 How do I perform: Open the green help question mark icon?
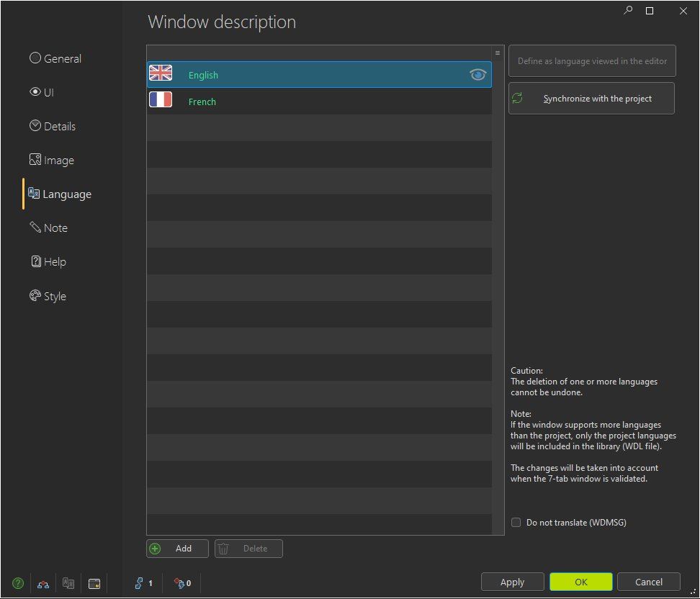(x=18, y=583)
